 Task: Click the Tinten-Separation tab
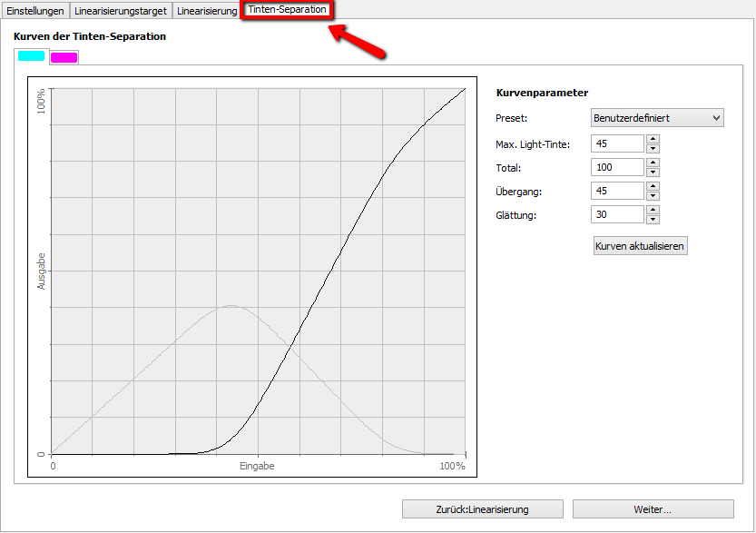(287, 10)
